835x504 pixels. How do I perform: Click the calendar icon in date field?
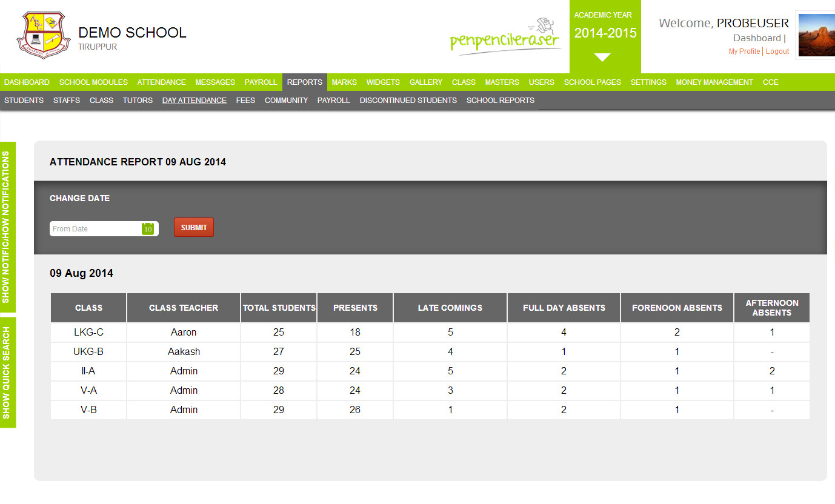[x=148, y=228]
